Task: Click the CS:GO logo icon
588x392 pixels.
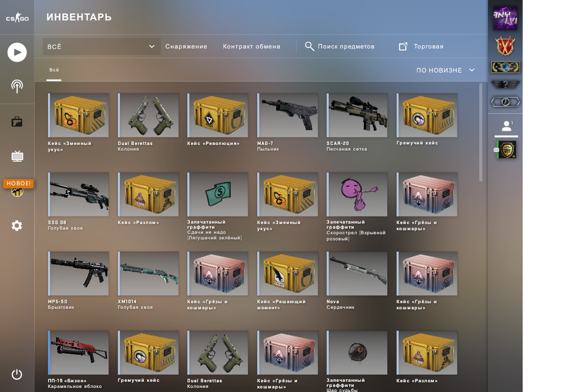Action: [x=17, y=18]
